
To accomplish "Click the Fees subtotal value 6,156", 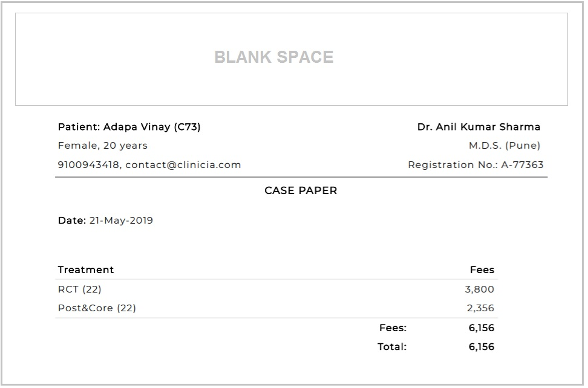I will (482, 328).
